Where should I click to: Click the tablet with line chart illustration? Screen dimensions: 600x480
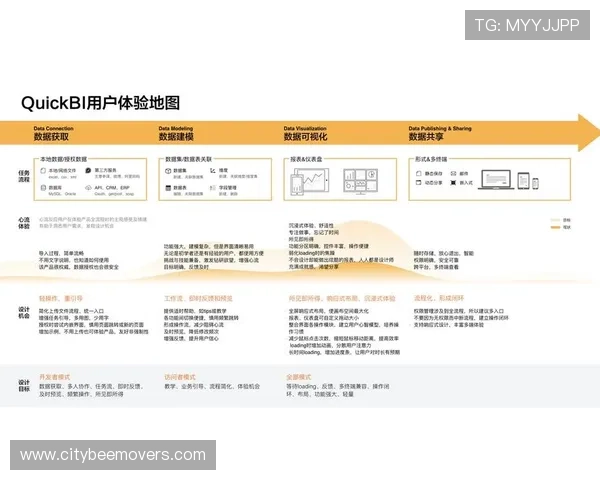310,181
